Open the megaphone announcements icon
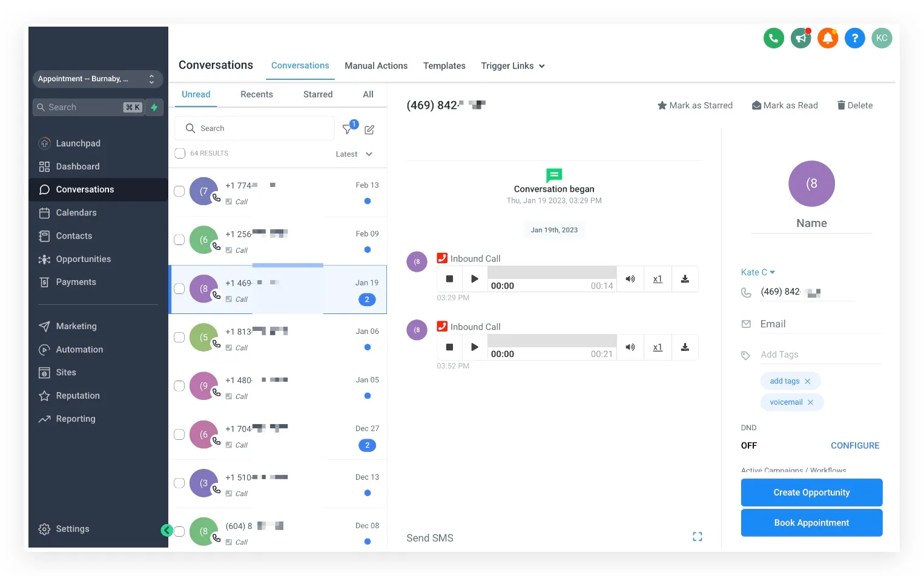The width and height of the screenshot is (924, 576). (x=800, y=38)
